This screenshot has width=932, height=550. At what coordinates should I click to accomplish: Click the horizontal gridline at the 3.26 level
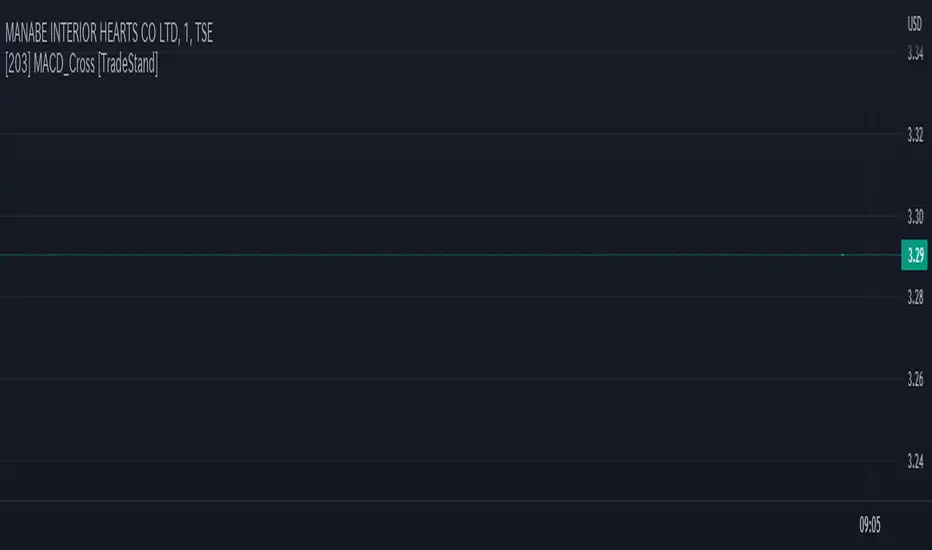(x=400, y=379)
